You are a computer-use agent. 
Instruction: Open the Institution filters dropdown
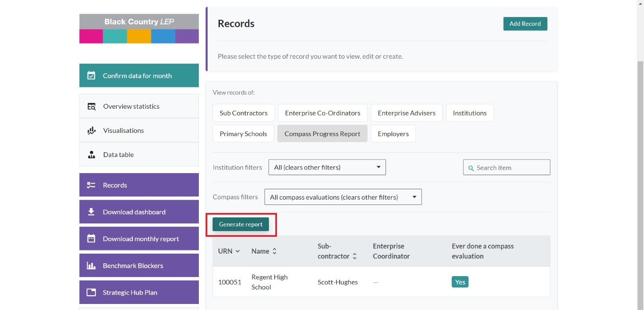[327, 167]
